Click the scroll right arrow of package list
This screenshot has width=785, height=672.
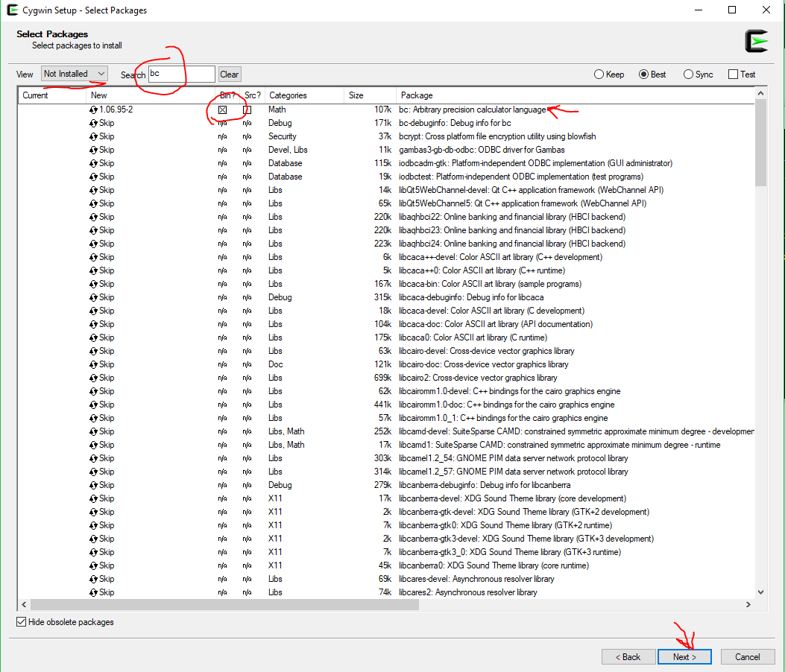(748, 605)
